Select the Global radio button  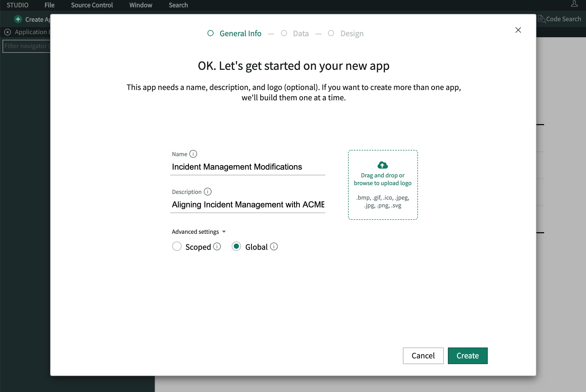236,246
